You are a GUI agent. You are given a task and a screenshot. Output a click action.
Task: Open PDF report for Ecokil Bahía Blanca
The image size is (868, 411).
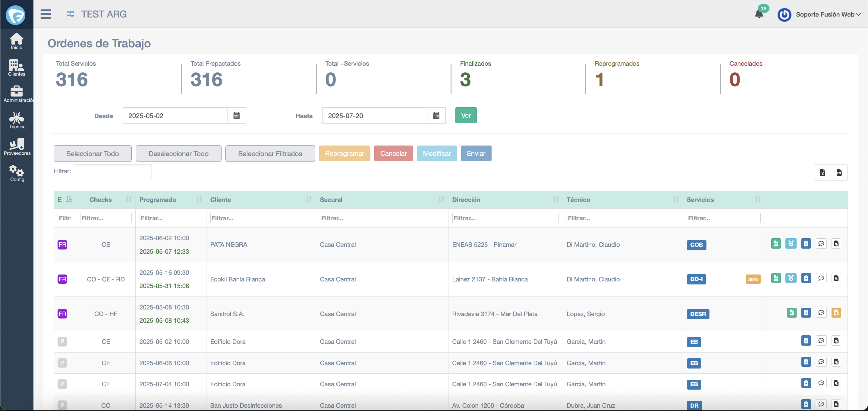point(776,278)
